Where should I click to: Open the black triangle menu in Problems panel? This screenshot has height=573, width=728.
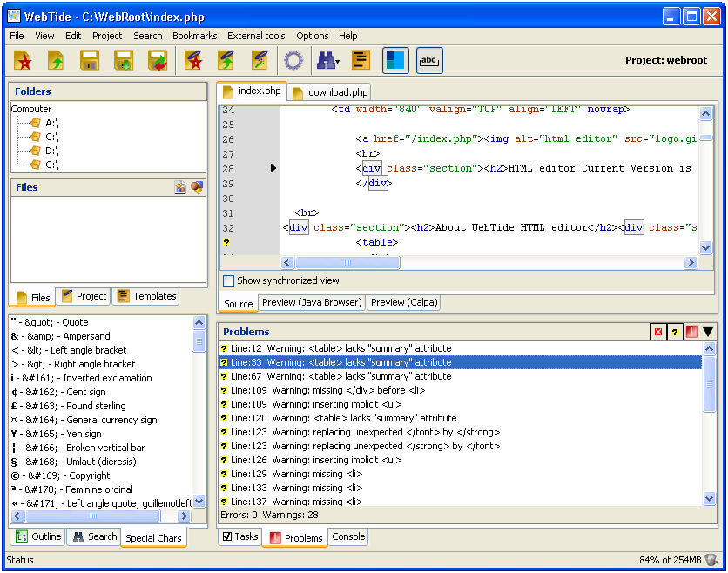click(x=708, y=332)
